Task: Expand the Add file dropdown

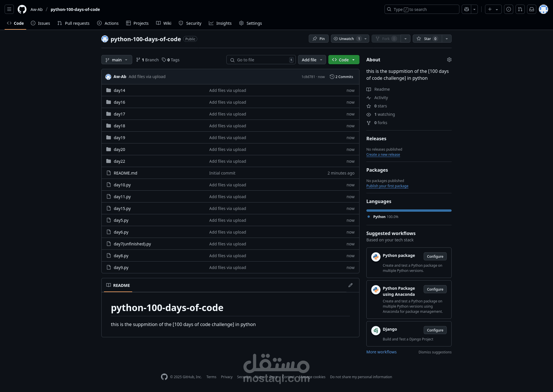Action: pos(312,60)
